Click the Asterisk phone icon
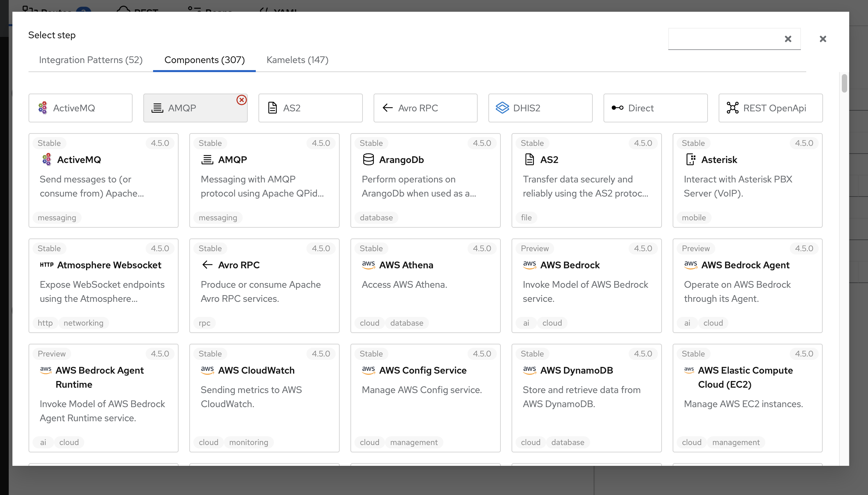 (690, 159)
